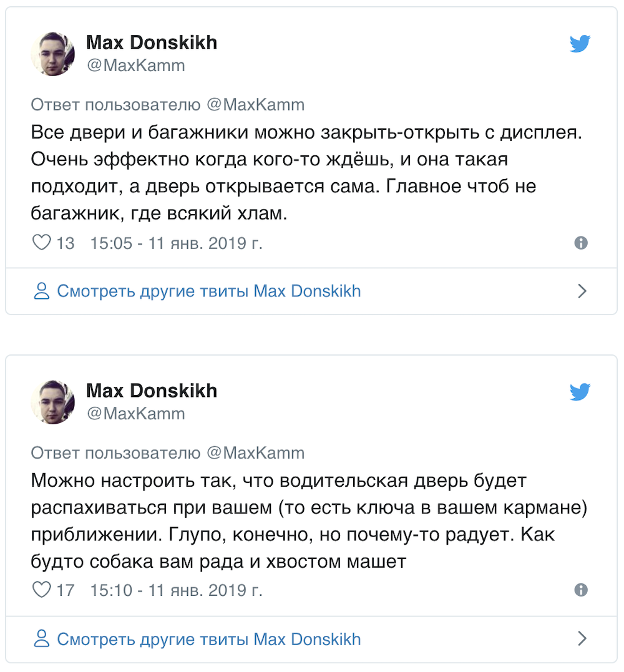Click first 'Смотреть другие твиты Max Donskikh' link
Image resolution: width=624 pixels, height=672 pixels.
click(x=208, y=291)
